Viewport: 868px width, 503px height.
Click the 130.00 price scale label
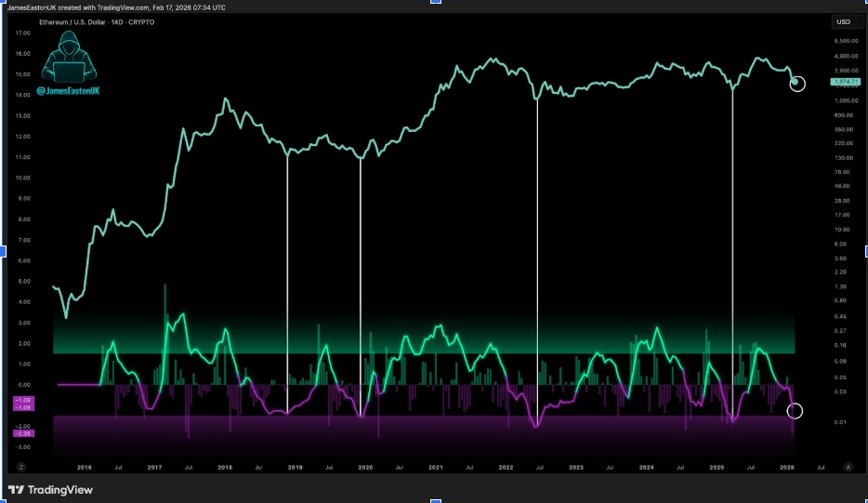coord(844,158)
